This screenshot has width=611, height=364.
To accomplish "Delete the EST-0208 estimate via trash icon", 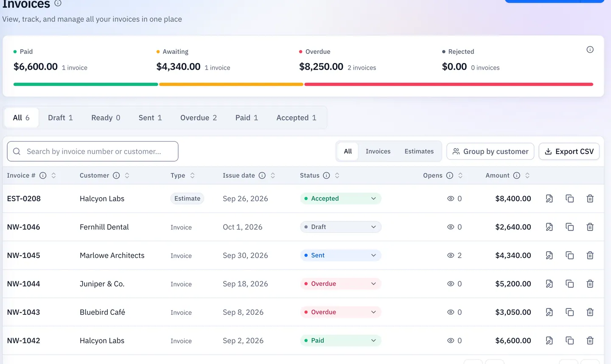I will (590, 199).
